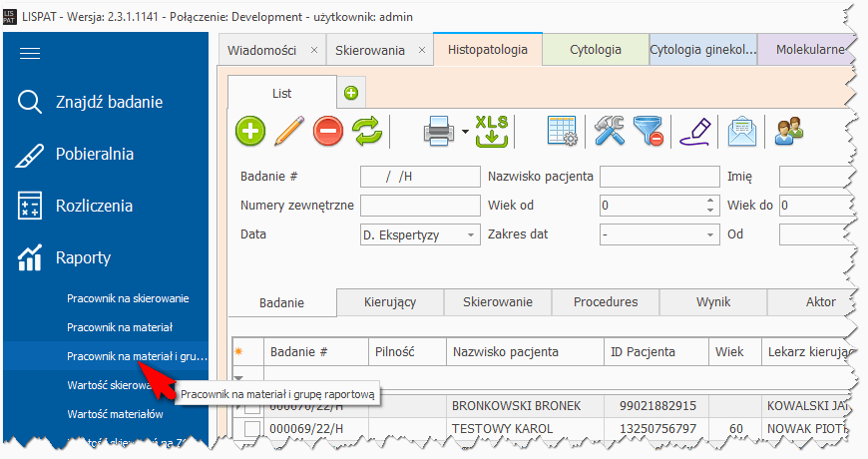Select the Kierujący tab

(x=390, y=302)
